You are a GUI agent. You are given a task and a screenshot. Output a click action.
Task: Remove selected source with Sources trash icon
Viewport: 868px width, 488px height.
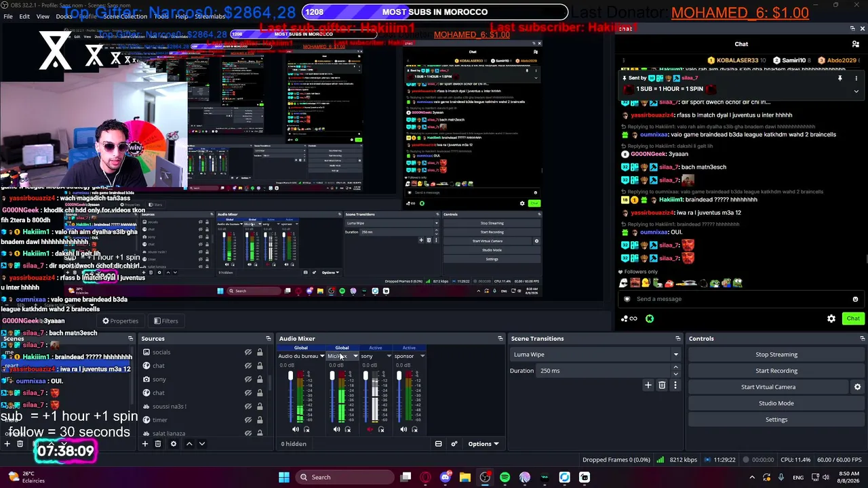[158, 444]
